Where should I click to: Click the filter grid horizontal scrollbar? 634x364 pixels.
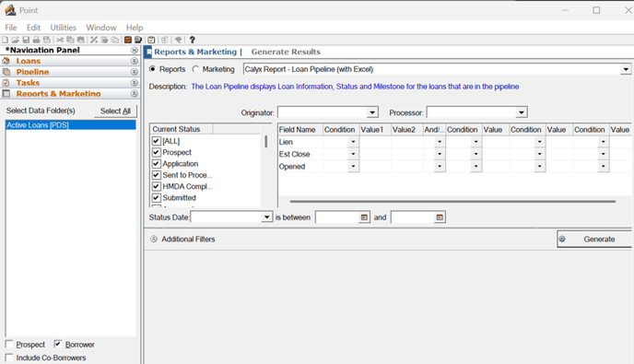point(452,201)
